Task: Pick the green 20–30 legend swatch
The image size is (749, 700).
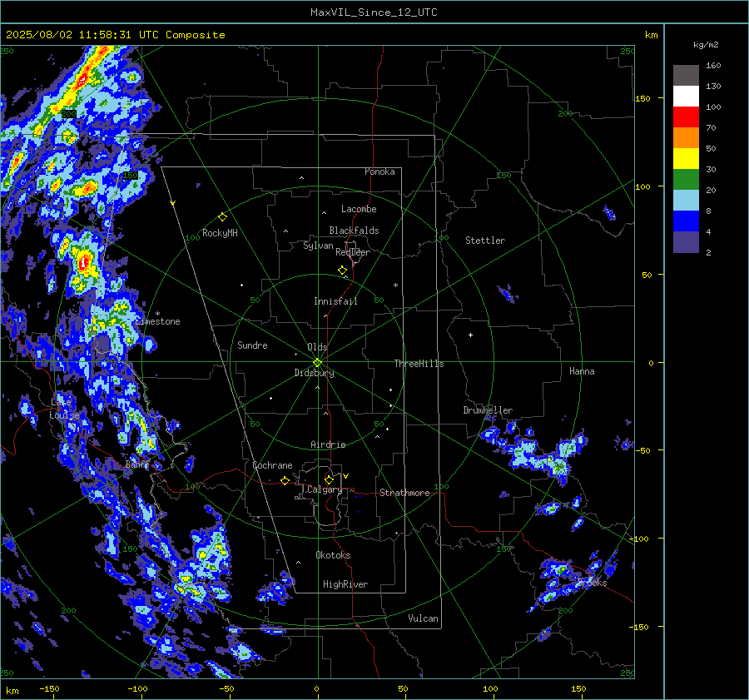Action: pyautogui.click(x=686, y=180)
